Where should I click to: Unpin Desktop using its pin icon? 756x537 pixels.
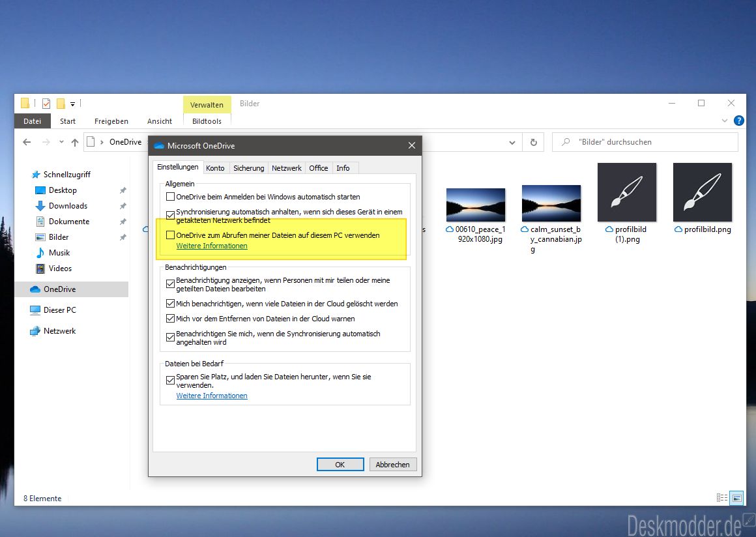[x=123, y=190]
